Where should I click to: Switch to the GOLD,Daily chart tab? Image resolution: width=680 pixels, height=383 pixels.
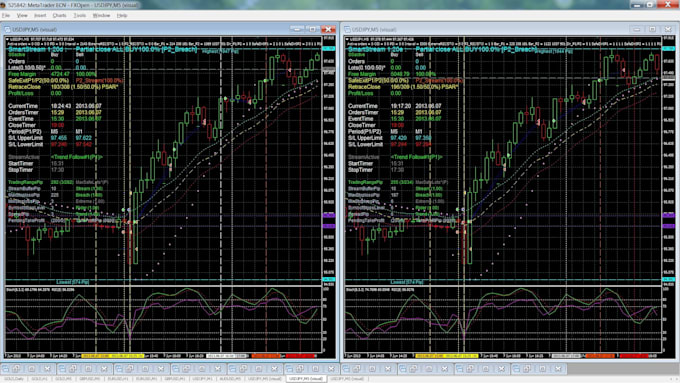[x=14, y=379]
